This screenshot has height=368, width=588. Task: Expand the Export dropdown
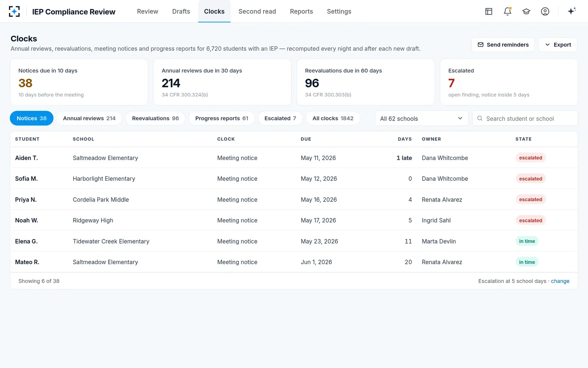pos(558,45)
